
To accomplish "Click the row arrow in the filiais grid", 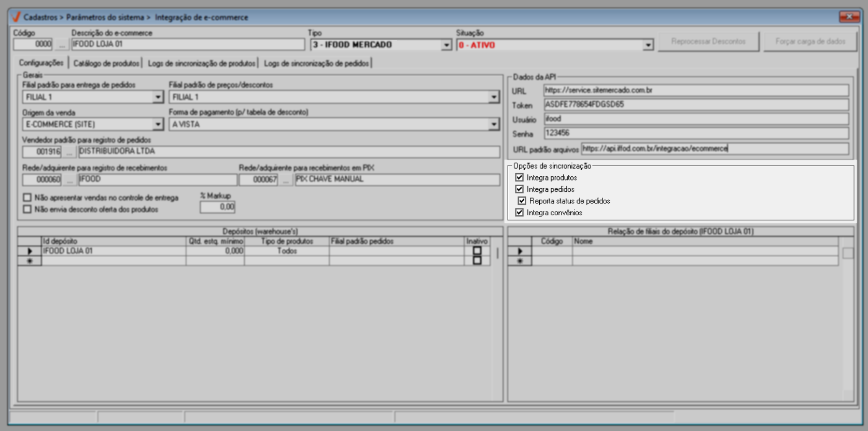I will pyautogui.click(x=520, y=251).
